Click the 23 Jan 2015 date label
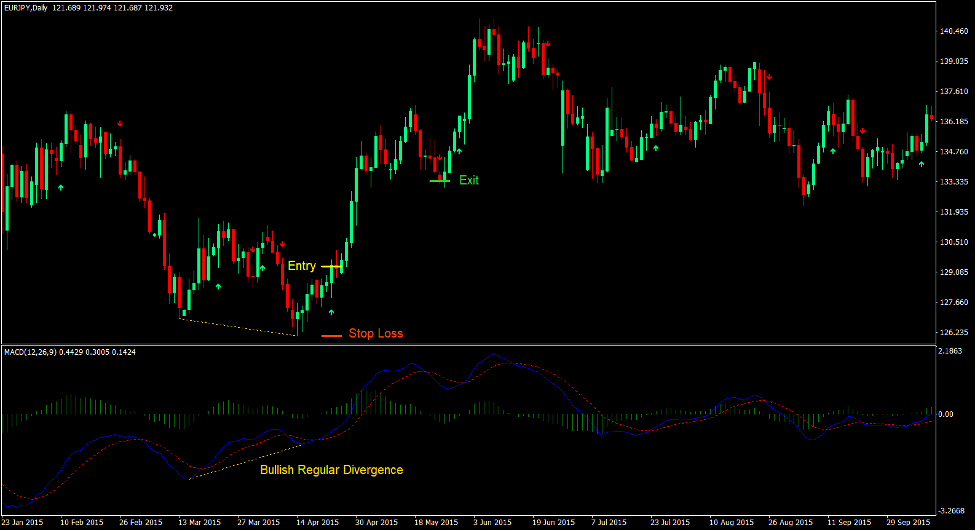Screen dimensions: 977x531 tap(22, 522)
